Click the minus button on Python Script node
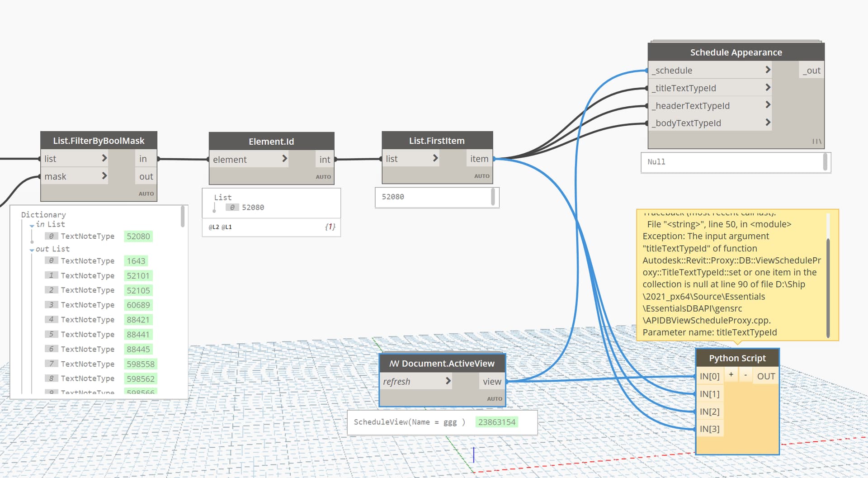The height and width of the screenshot is (478, 868). (745, 374)
